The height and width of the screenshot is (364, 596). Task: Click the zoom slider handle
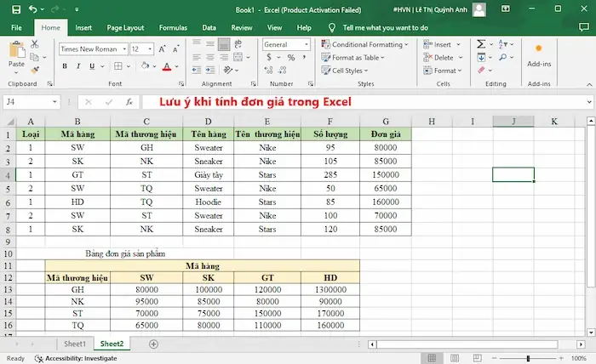[528, 358]
